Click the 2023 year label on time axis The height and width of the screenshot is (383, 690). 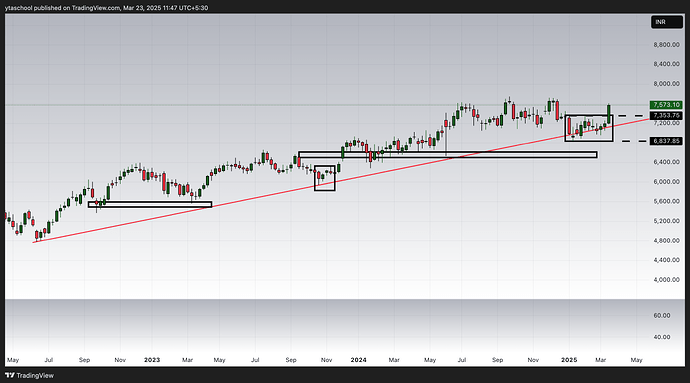tap(152, 360)
